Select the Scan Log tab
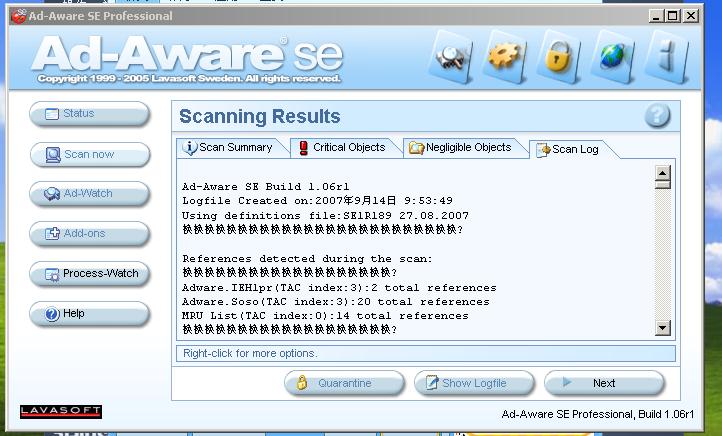Screen dimensions: 722x436 pyautogui.click(x=569, y=150)
